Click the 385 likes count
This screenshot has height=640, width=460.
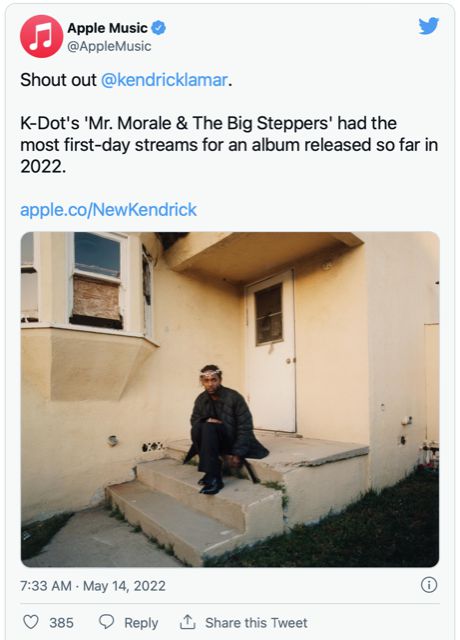point(61,623)
